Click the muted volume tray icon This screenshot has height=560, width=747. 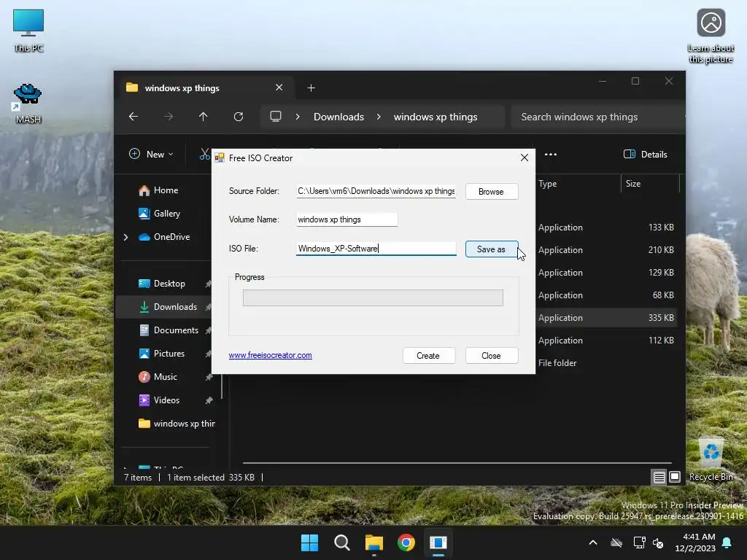click(x=658, y=542)
